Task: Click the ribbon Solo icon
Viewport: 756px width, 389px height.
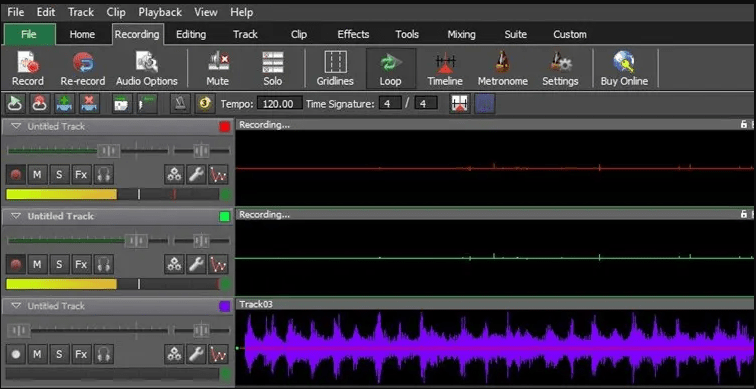Action: [x=272, y=68]
